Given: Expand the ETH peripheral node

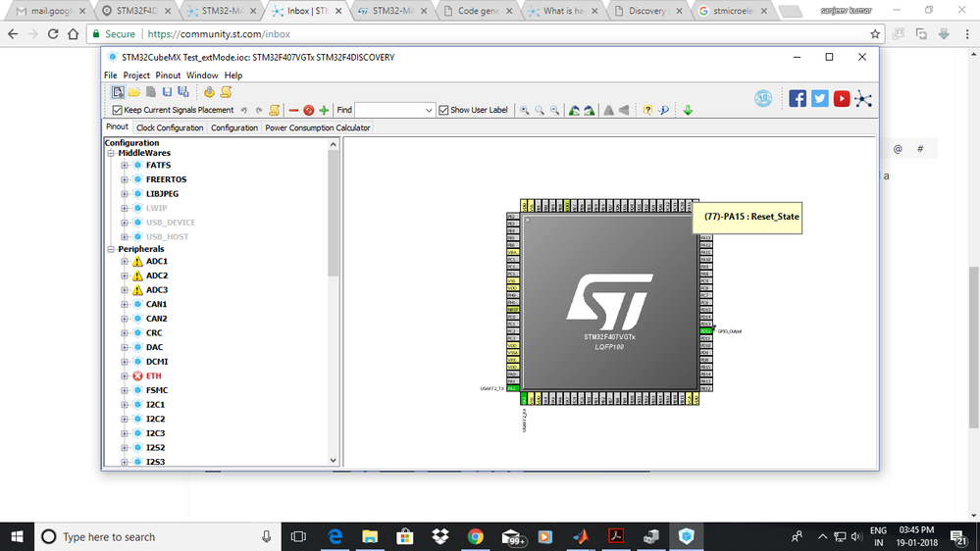Looking at the screenshot, I should pos(125,376).
